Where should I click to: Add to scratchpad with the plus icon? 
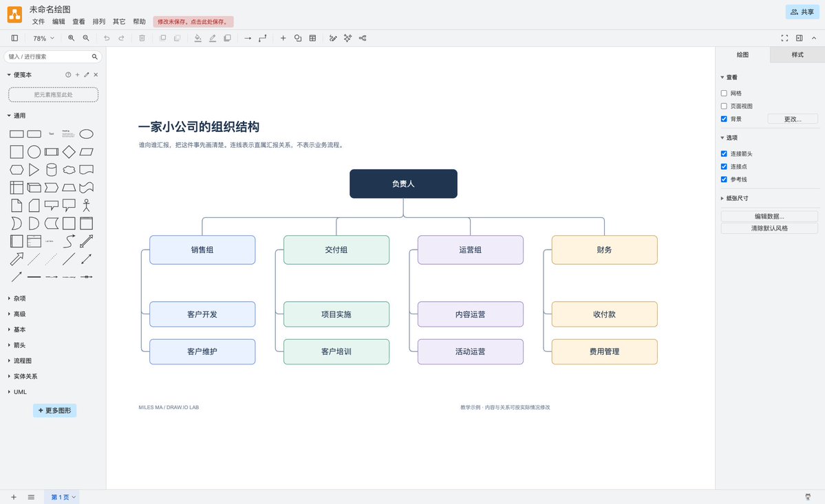tap(77, 75)
